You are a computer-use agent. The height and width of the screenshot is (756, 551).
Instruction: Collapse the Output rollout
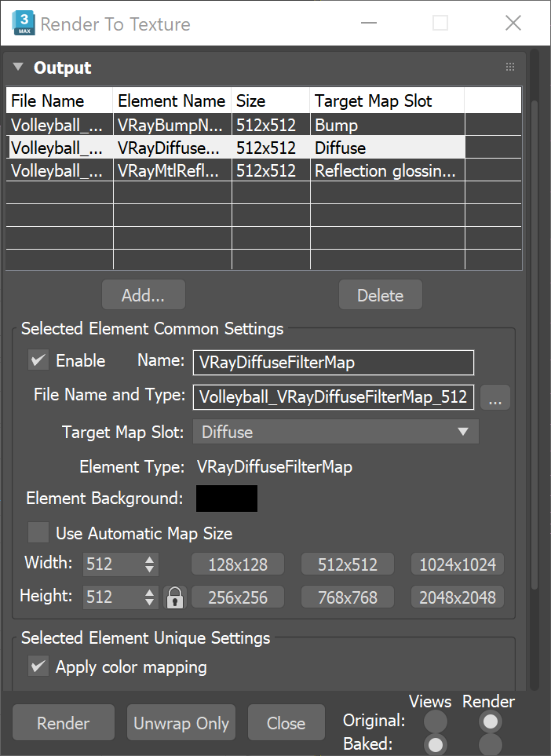(x=18, y=67)
